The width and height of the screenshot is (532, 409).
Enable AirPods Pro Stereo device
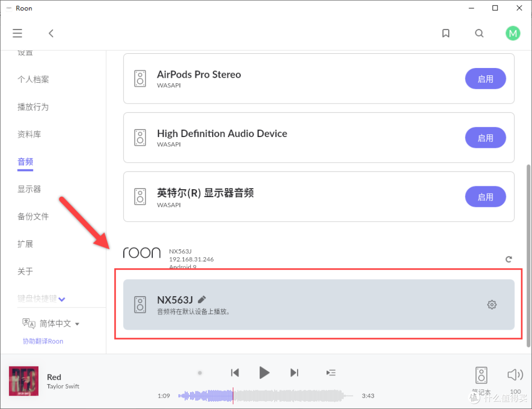485,79
